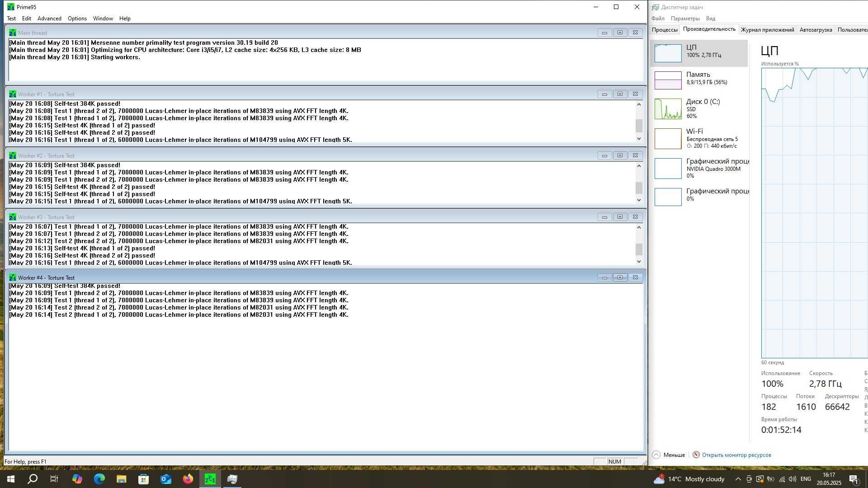Image resolution: width=868 pixels, height=488 pixels.
Task: Select Память in the performance sidebar
Action: [699, 80]
